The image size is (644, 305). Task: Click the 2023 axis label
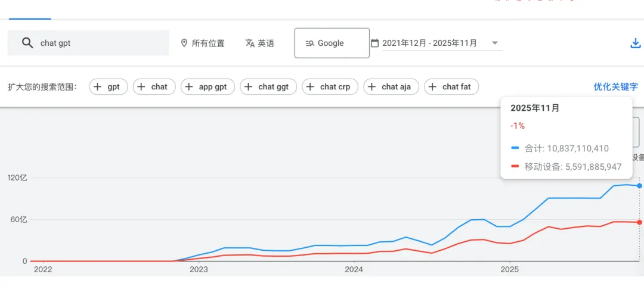coord(199,269)
